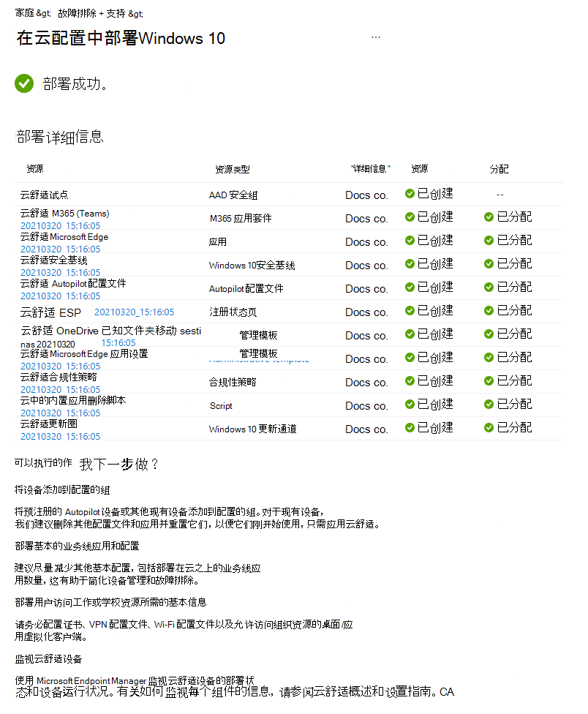The image size is (588, 714).
Task: Click the Windows 10 更新通道 type cell
Action: pyautogui.click(x=252, y=429)
